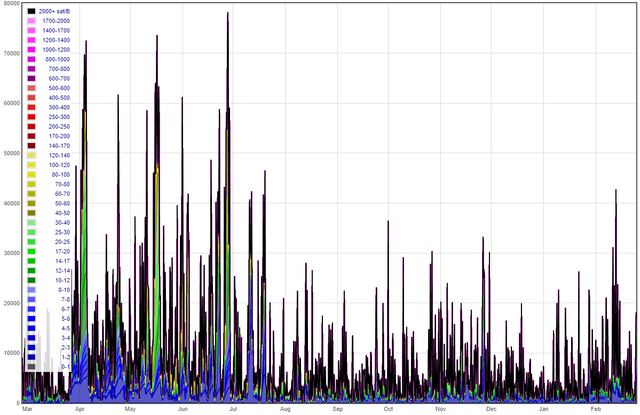The image size is (640, 415).
Task: Select the 7-8 legend label
Action: click(65, 300)
